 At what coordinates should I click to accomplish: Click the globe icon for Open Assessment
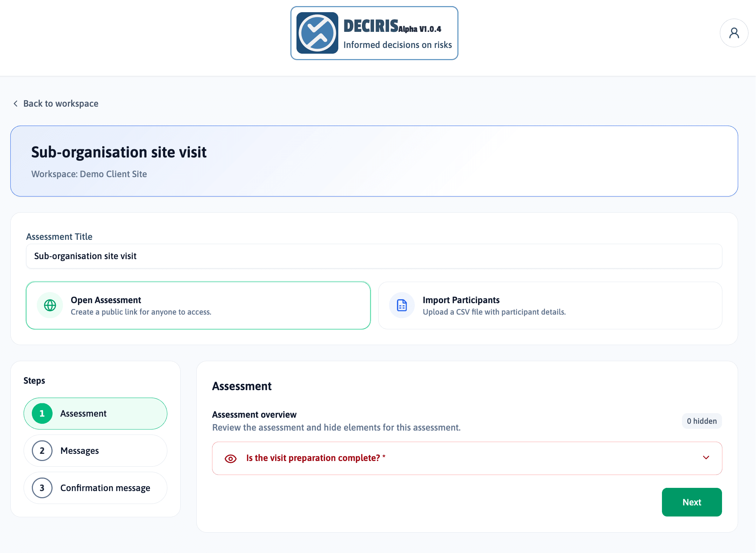coord(50,305)
